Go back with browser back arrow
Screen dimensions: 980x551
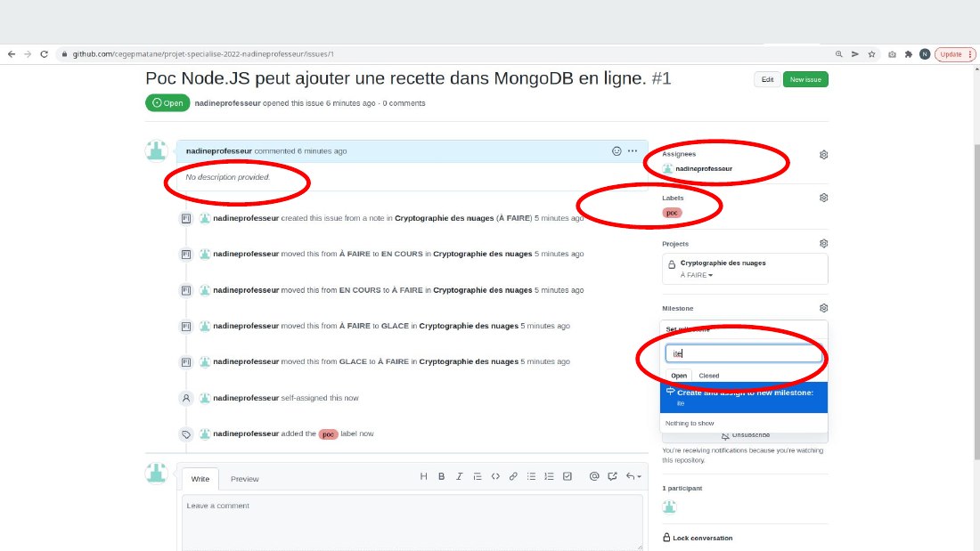click(12, 54)
